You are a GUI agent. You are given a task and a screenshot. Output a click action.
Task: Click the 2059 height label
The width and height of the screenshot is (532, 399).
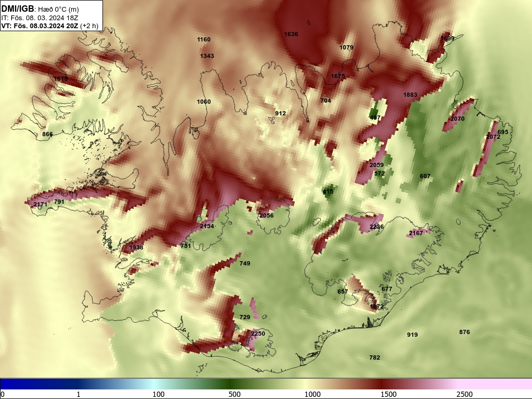(377, 165)
